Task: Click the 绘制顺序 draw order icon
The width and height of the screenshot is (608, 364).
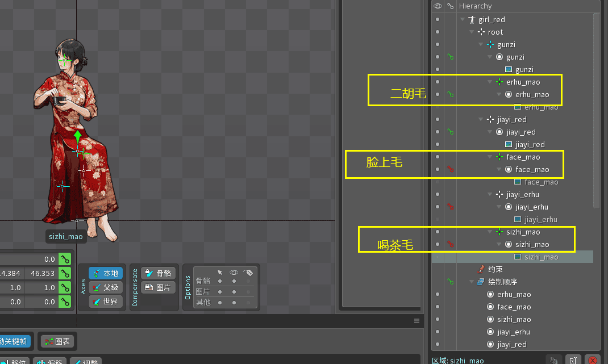Action: coord(481,282)
